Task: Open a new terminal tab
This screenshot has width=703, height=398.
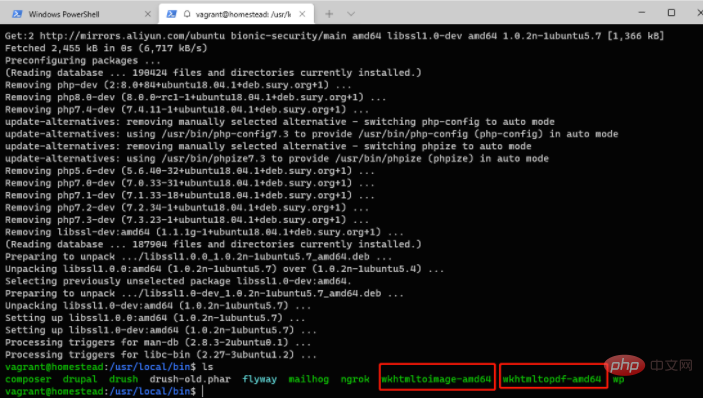Action: [x=329, y=14]
